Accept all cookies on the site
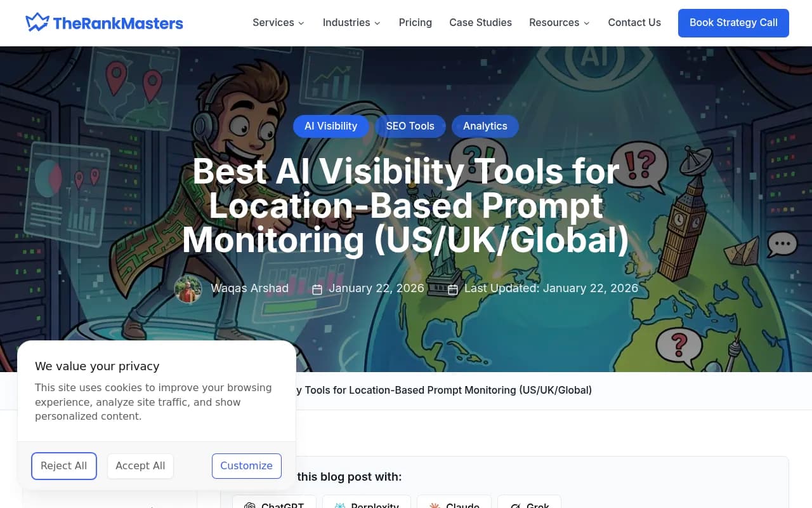812x508 pixels. [x=140, y=465]
